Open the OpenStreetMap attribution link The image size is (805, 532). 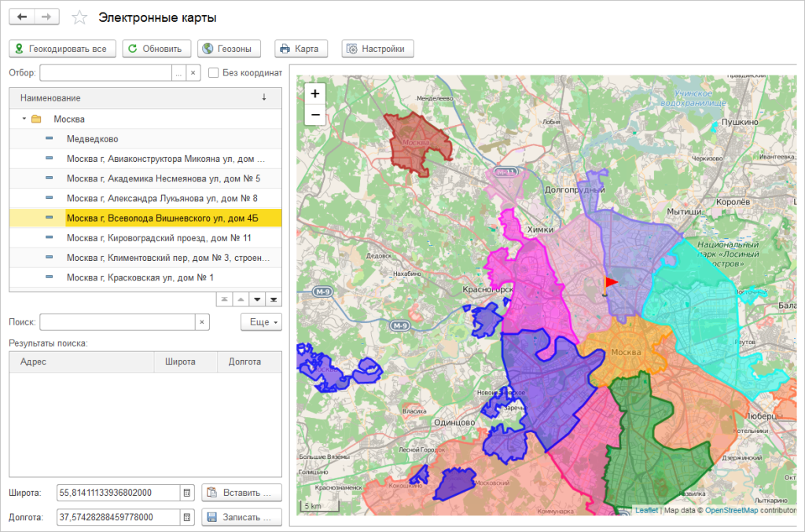point(730,510)
